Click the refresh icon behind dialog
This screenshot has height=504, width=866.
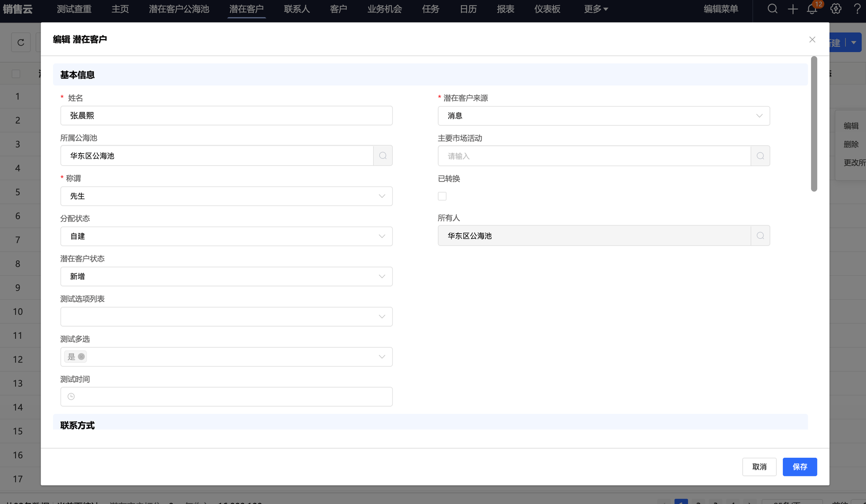[x=21, y=42]
